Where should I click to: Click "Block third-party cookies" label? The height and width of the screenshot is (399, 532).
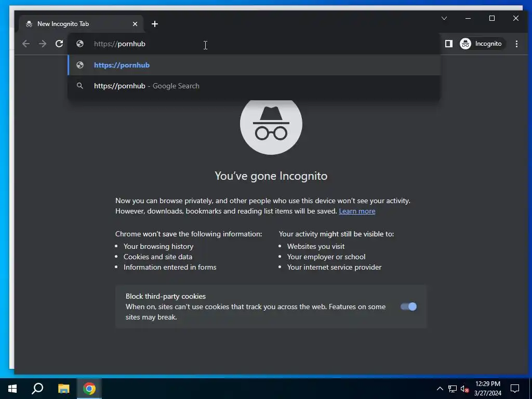[166, 296]
